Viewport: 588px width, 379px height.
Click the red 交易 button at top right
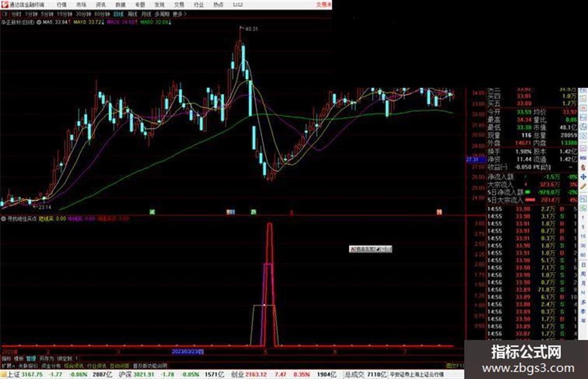tap(324, 5)
